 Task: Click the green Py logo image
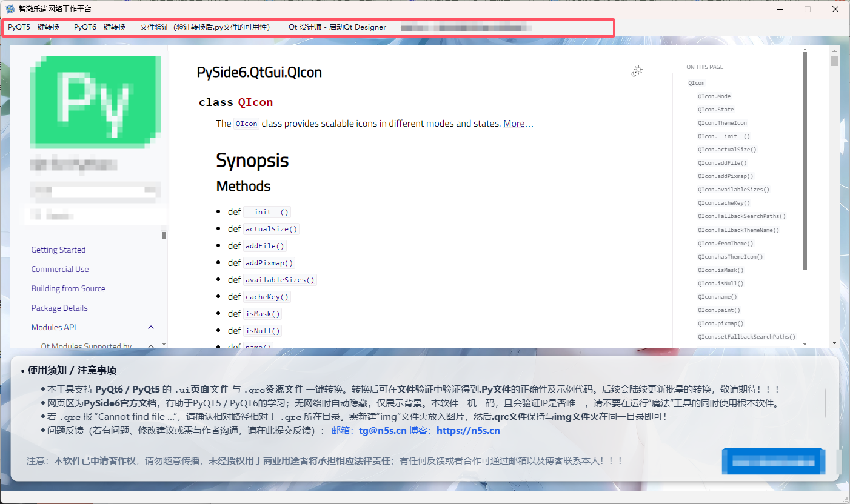pyautogui.click(x=95, y=101)
